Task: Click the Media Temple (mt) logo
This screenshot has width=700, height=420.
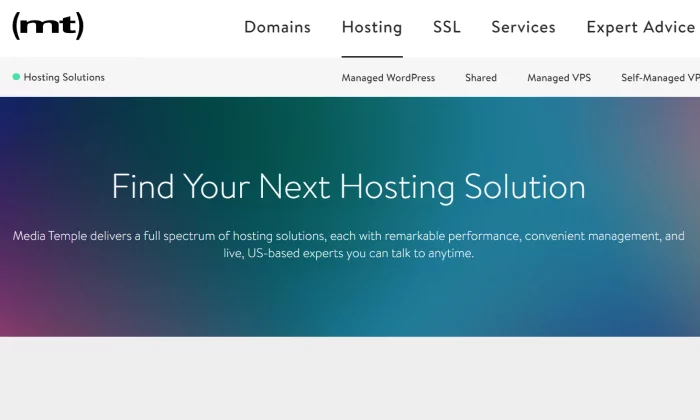Action: pos(48,26)
